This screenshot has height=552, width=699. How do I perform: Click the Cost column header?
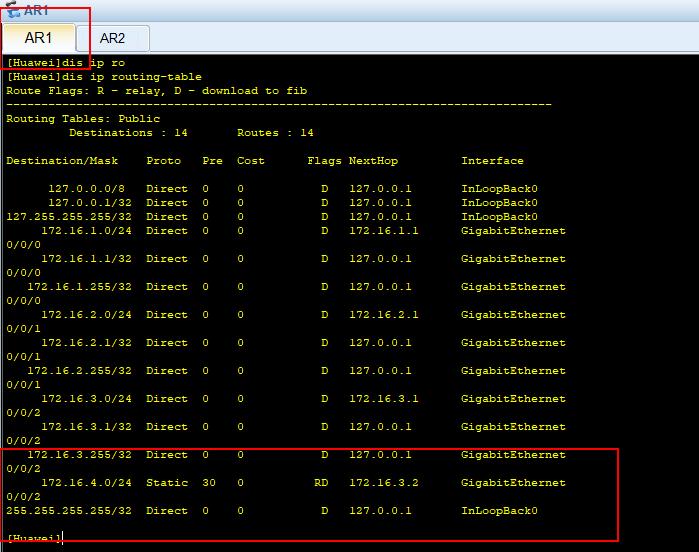click(251, 161)
